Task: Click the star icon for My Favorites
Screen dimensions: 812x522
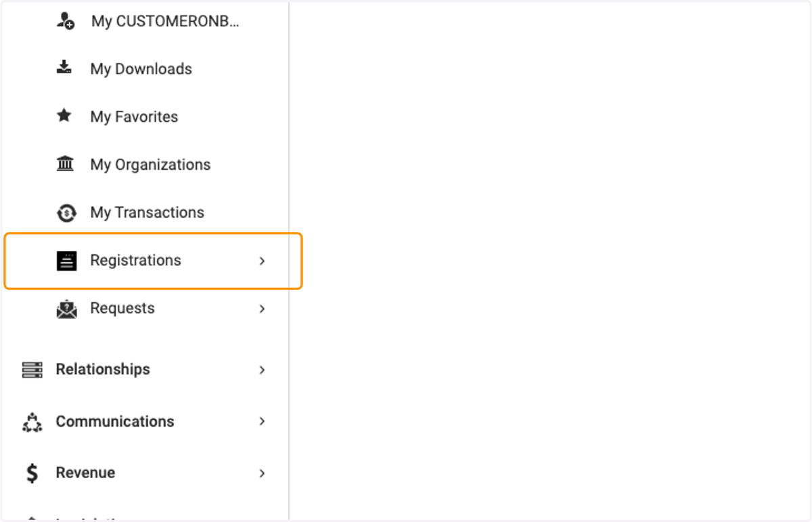Action: point(64,116)
